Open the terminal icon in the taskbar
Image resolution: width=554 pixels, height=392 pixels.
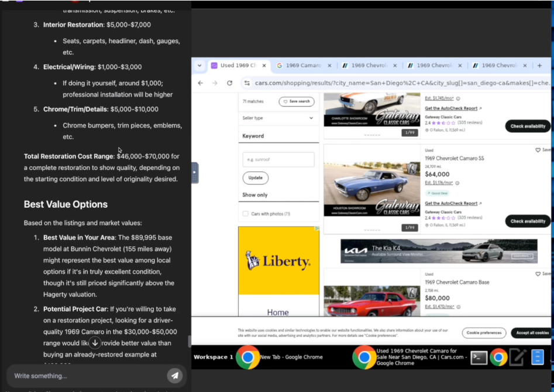(479, 357)
